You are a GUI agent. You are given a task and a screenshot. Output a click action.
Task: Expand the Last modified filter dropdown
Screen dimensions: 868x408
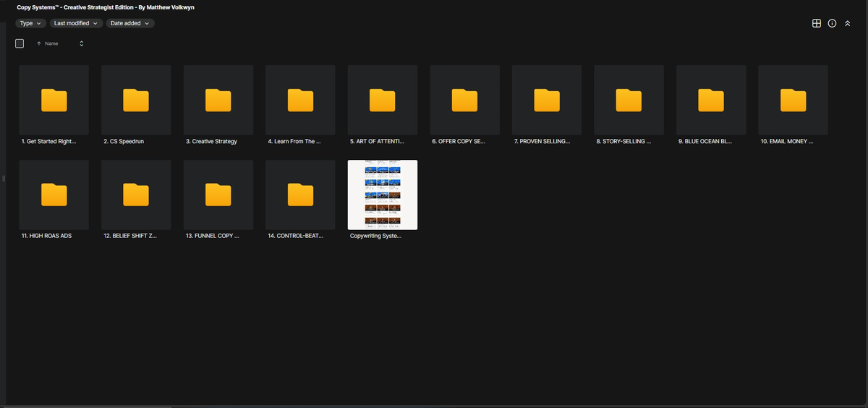click(76, 23)
